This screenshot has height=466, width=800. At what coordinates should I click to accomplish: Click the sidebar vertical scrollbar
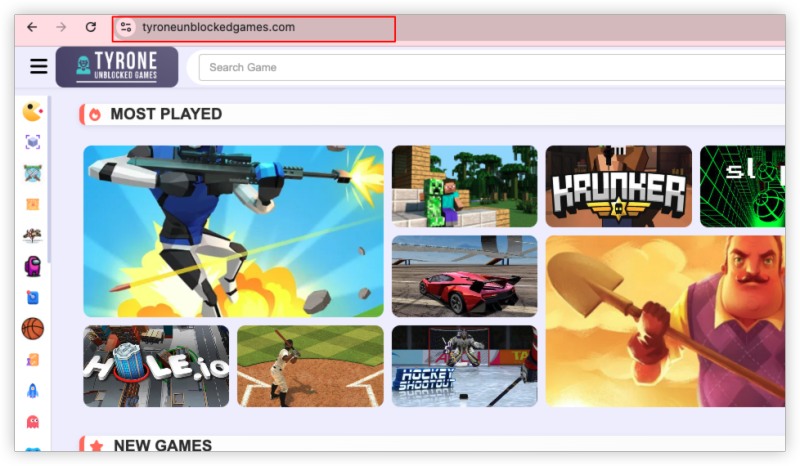point(49,179)
